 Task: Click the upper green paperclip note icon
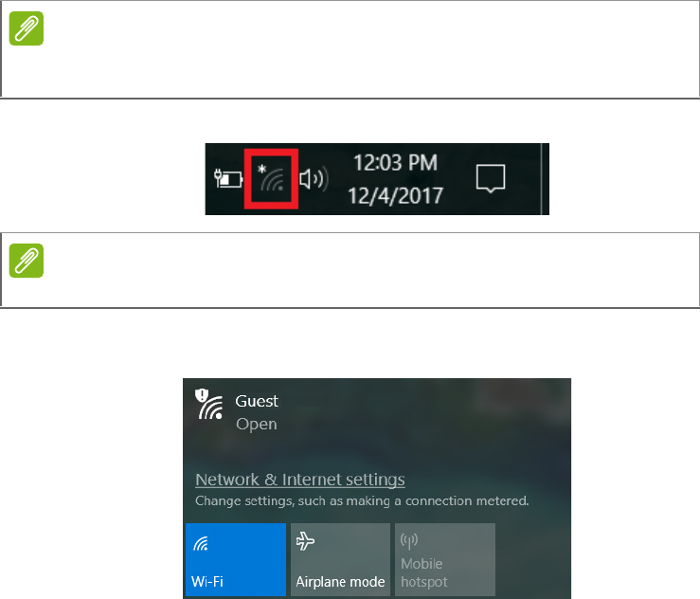(27, 28)
